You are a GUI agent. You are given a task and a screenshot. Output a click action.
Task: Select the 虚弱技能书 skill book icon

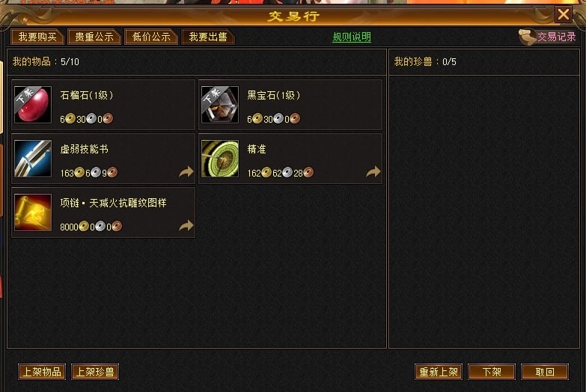tap(33, 159)
